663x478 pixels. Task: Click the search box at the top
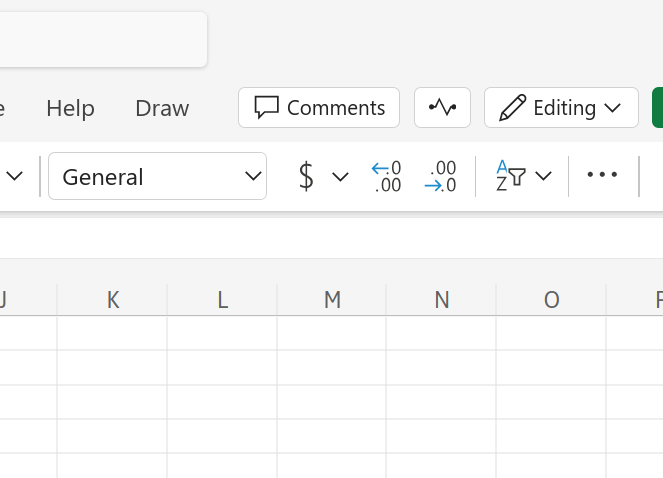pyautogui.click(x=100, y=40)
